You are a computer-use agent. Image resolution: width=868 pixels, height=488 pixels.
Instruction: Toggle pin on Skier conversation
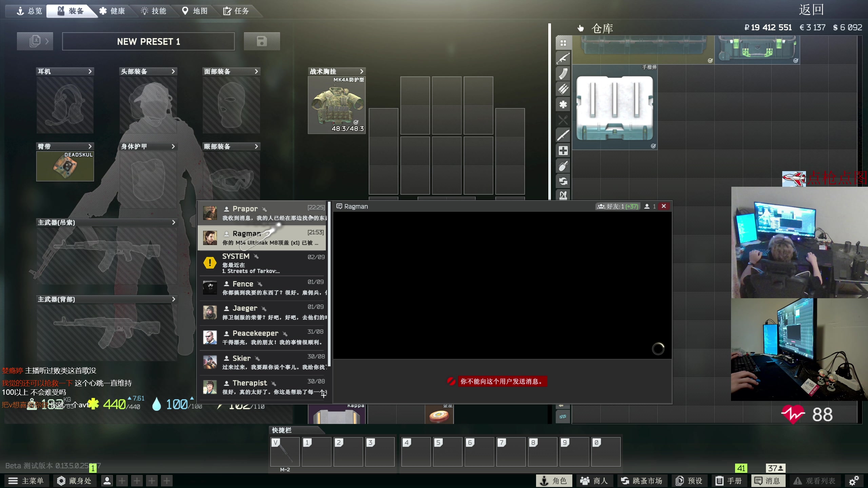[x=257, y=359]
